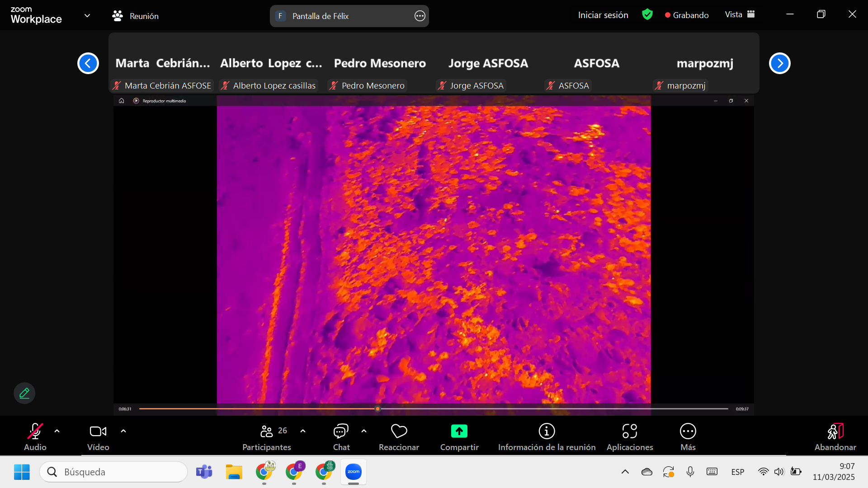Click the Reaccionar heart icon
Screen dimensions: 868x488
(399, 432)
